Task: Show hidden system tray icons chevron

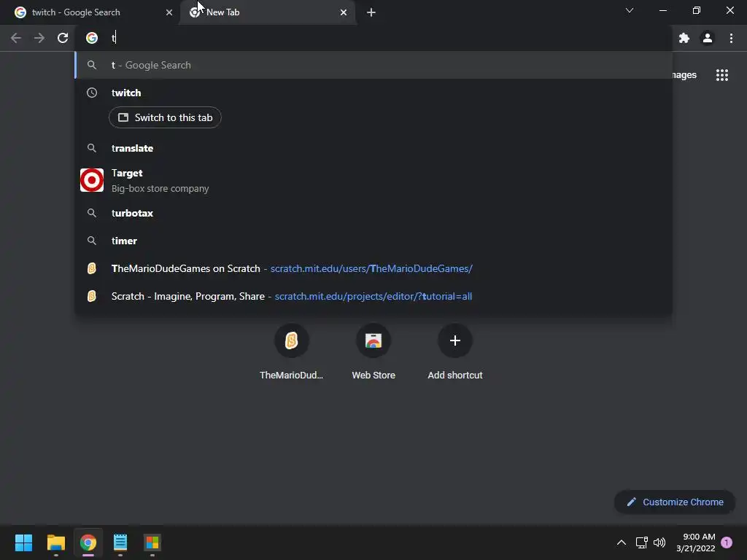Action: (622, 542)
